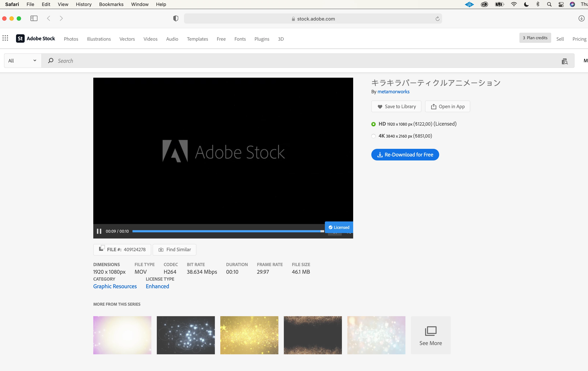Click the Adobe Stock St logo
Image resolution: width=588 pixels, height=371 pixels.
20,38
